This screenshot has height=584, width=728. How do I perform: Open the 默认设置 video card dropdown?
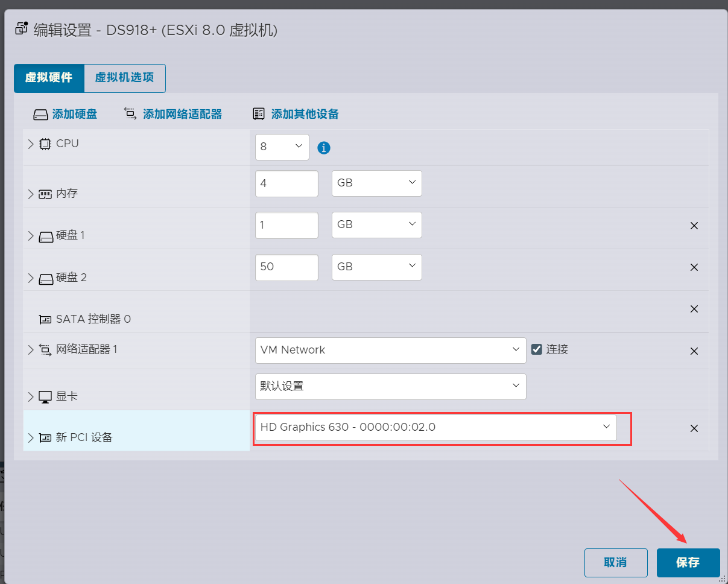click(391, 387)
